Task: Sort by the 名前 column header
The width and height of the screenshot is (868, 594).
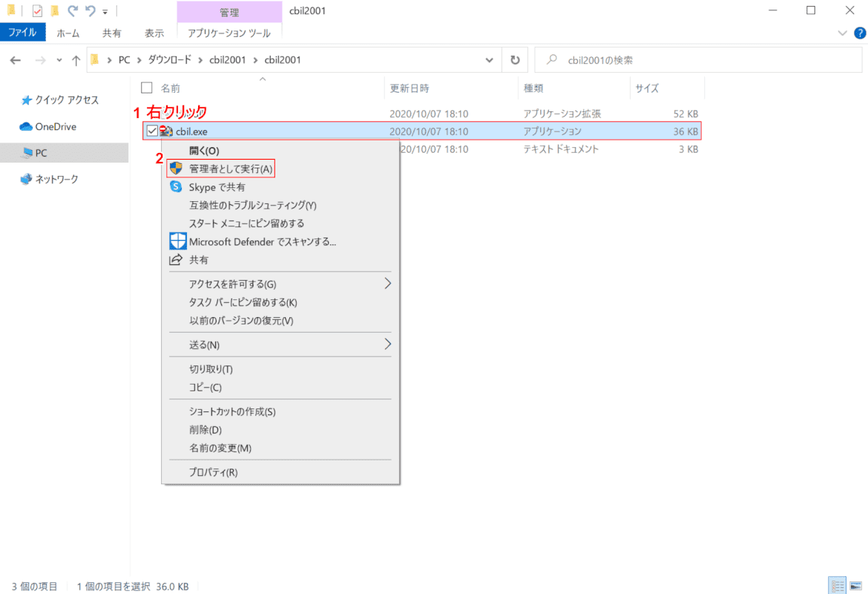Action: [x=171, y=88]
